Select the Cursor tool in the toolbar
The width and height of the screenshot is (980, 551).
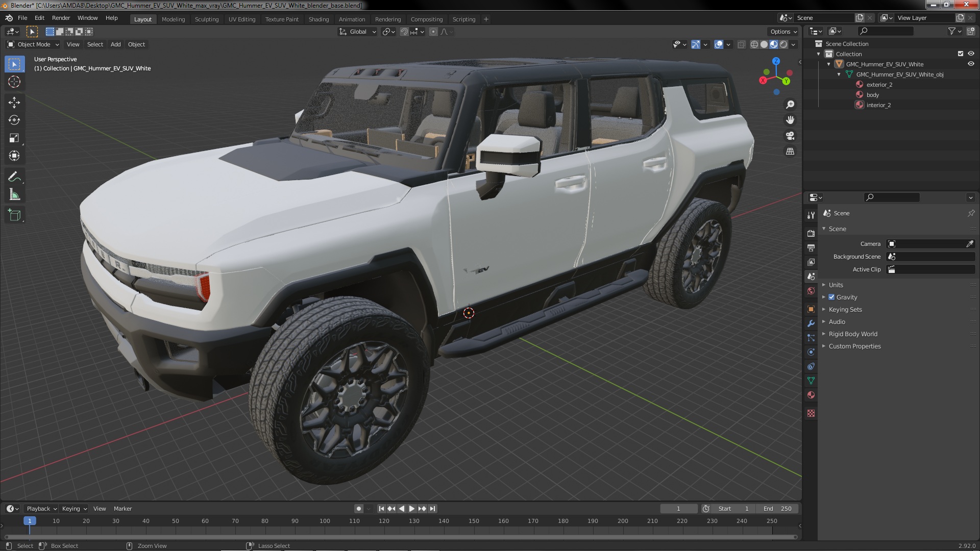(x=14, y=82)
